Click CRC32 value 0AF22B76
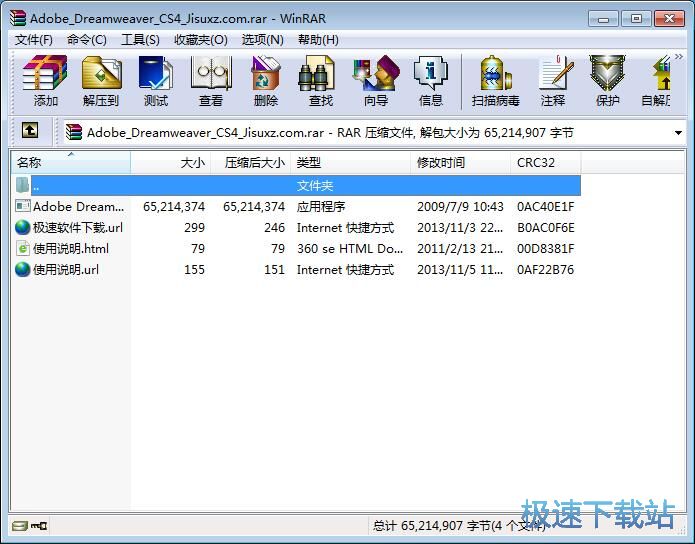The image size is (695, 544). [545, 270]
